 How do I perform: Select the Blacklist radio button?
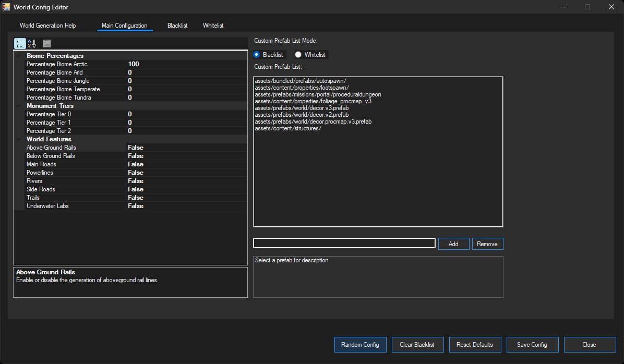(256, 54)
